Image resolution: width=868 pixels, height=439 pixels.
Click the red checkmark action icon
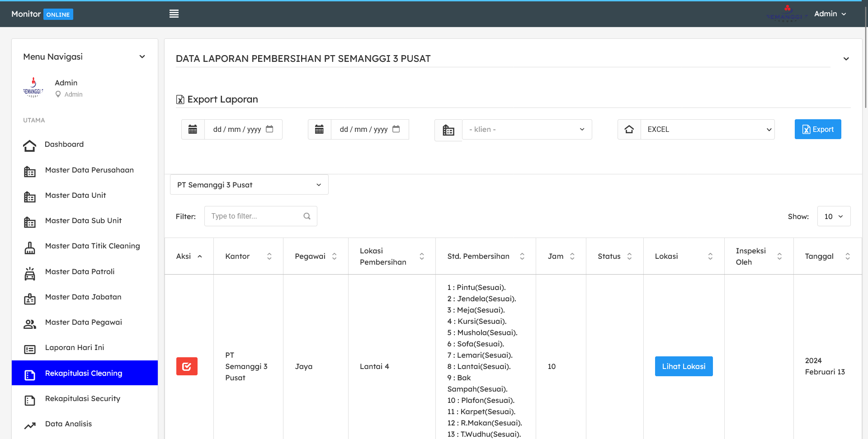[x=187, y=366]
